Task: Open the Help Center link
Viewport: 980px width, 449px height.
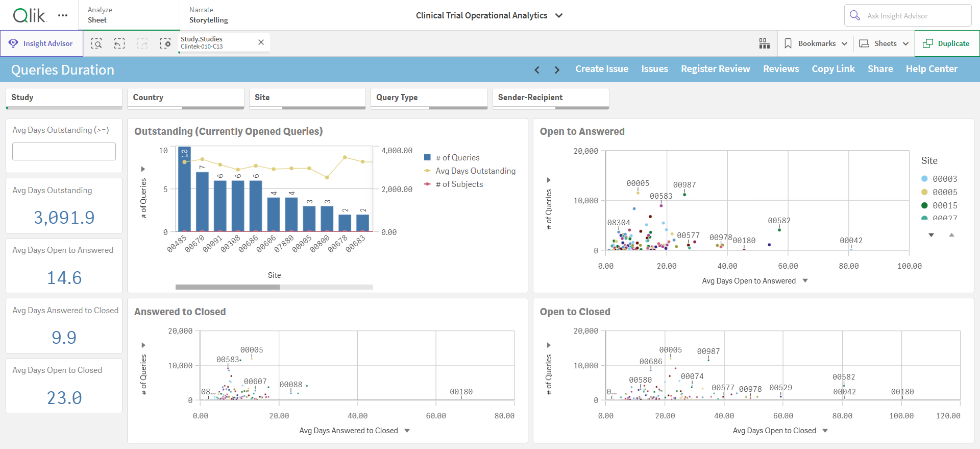Action: (932, 69)
